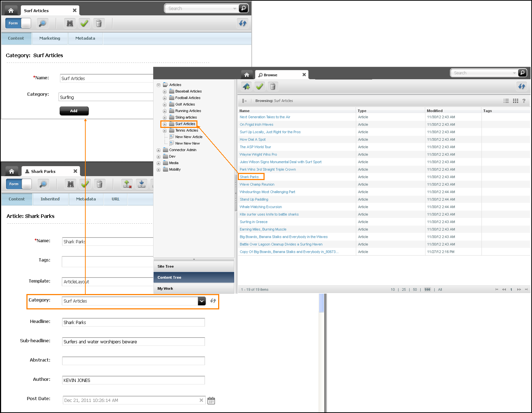Image resolution: width=532 pixels, height=413 pixels.
Task: Set page size to 50 items
Action: tap(415, 290)
